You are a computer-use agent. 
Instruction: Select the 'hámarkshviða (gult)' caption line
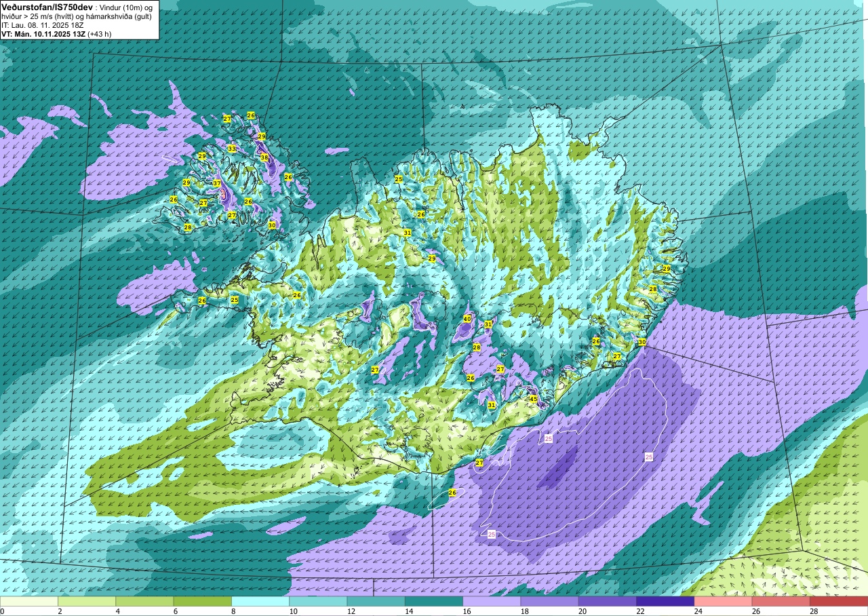76,16
